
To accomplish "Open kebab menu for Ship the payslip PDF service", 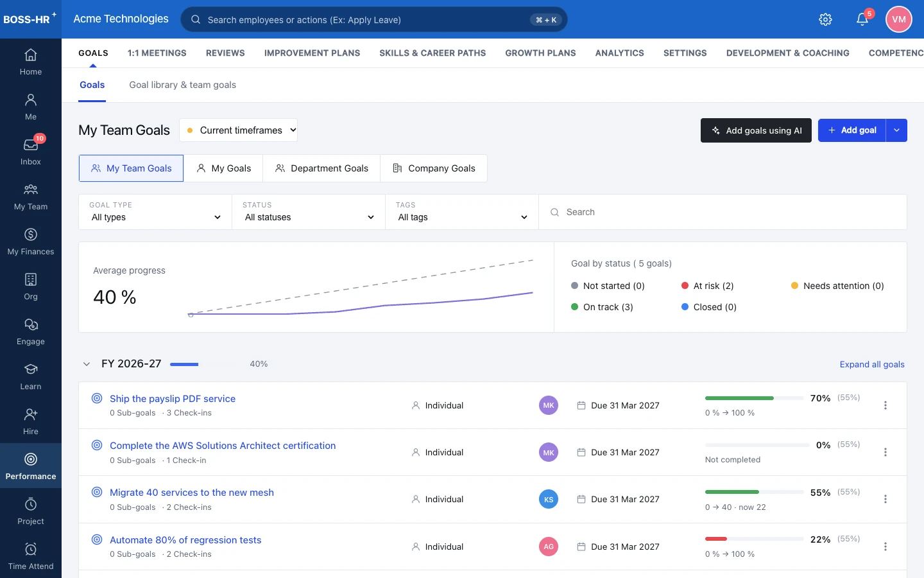I will coord(886,405).
